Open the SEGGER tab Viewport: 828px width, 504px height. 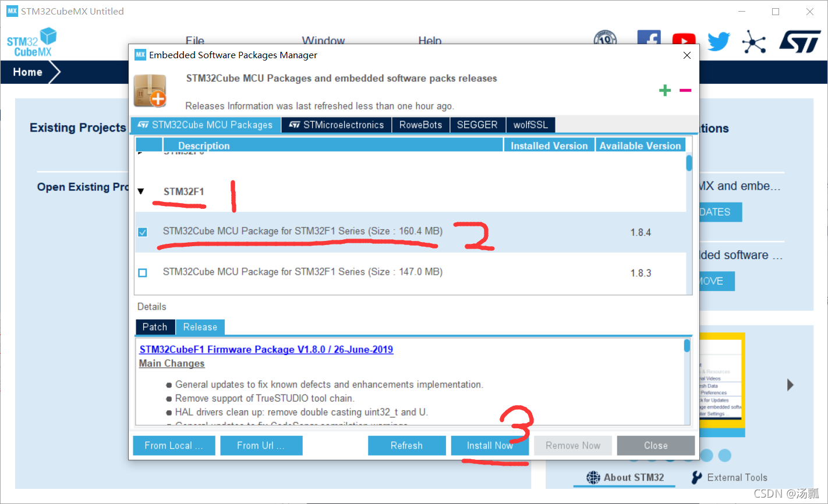(x=477, y=125)
